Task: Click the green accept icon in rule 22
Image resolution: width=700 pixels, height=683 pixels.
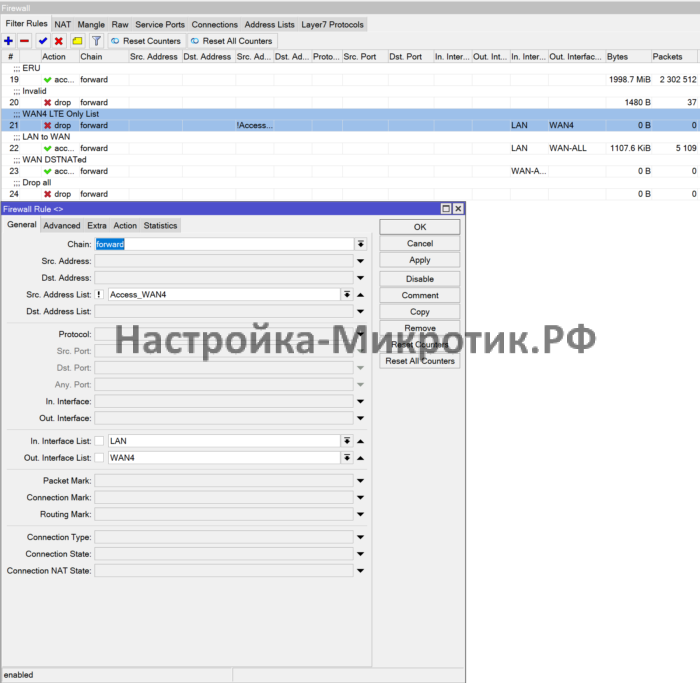Action: (47, 148)
